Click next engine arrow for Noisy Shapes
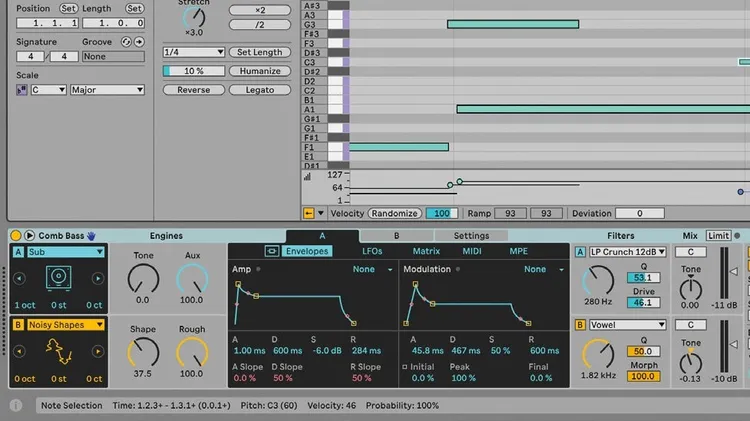This screenshot has width=750, height=421. tap(98, 352)
